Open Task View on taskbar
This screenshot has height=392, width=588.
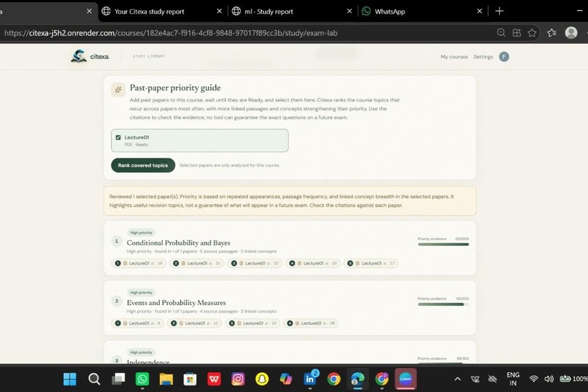(118, 380)
